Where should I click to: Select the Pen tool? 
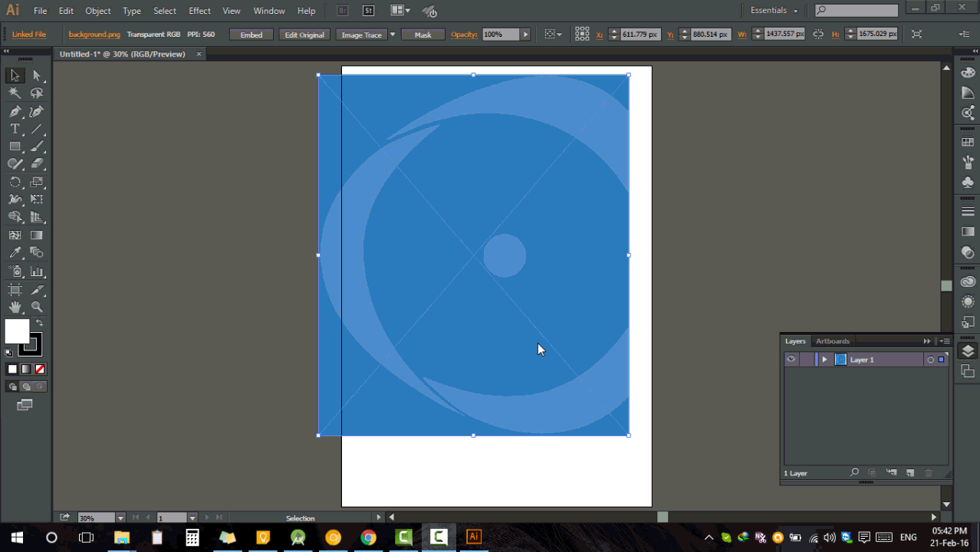click(x=15, y=111)
